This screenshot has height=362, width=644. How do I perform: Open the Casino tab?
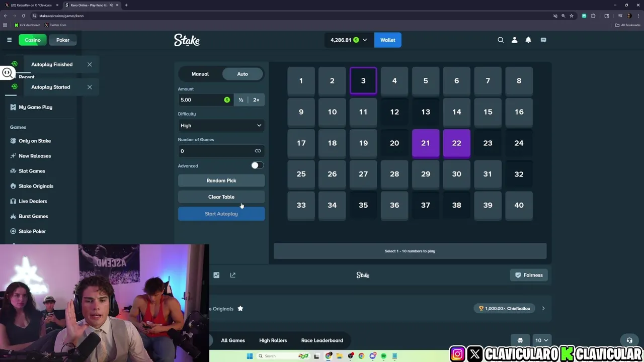(33, 40)
